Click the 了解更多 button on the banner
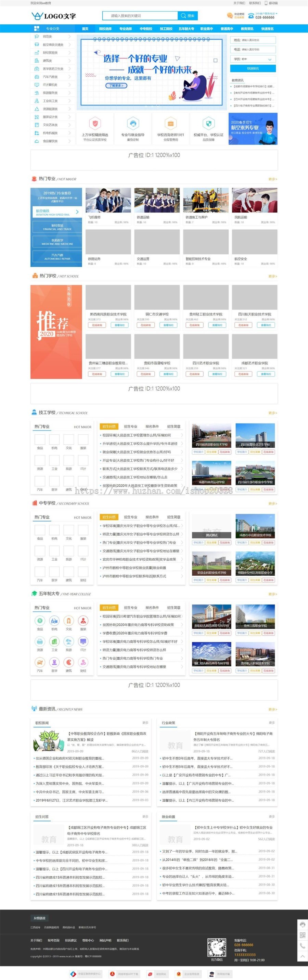 (116, 86)
